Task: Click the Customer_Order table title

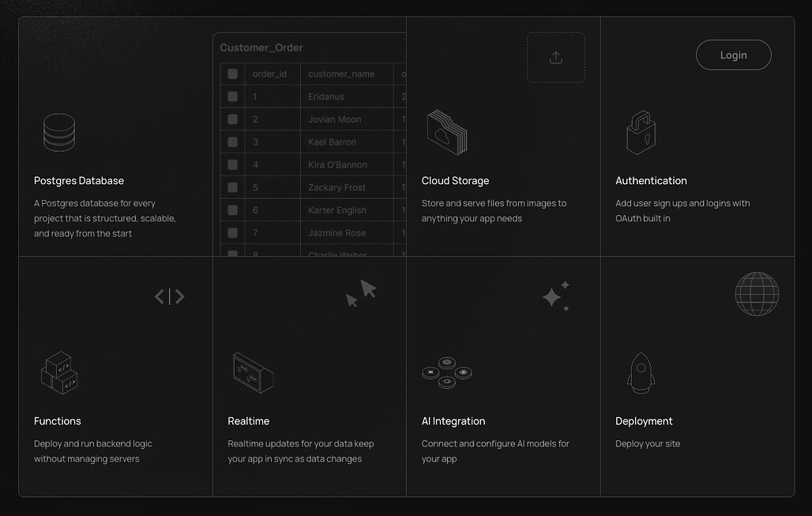Action: point(261,47)
